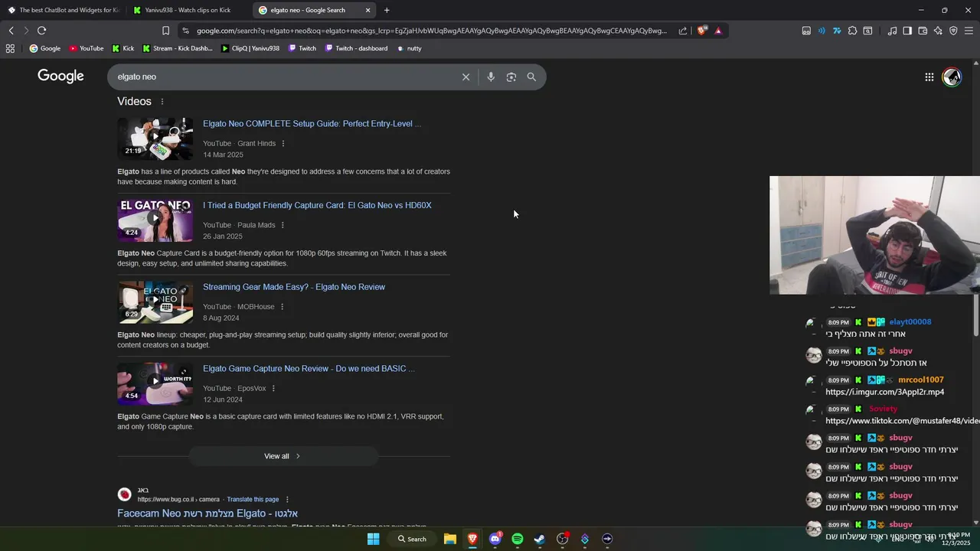This screenshot has width=980, height=551.
Task: Open Brave Wallet icon
Action: [923, 31]
